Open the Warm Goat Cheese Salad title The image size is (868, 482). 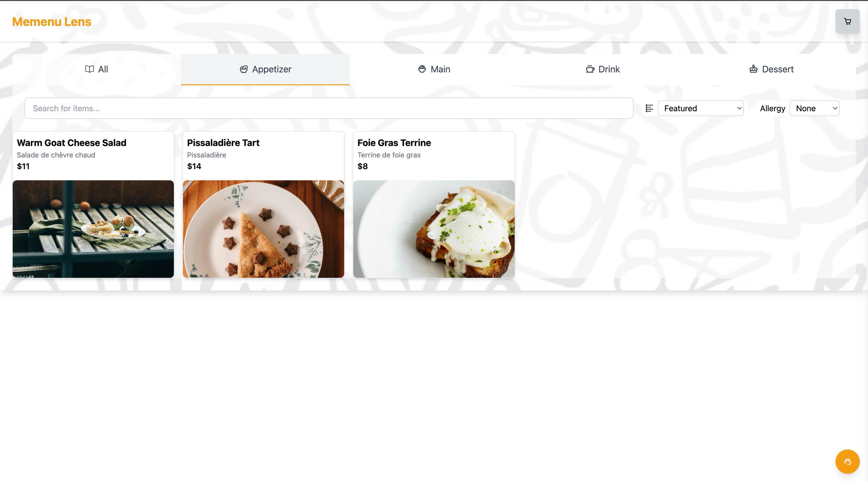[x=71, y=143]
